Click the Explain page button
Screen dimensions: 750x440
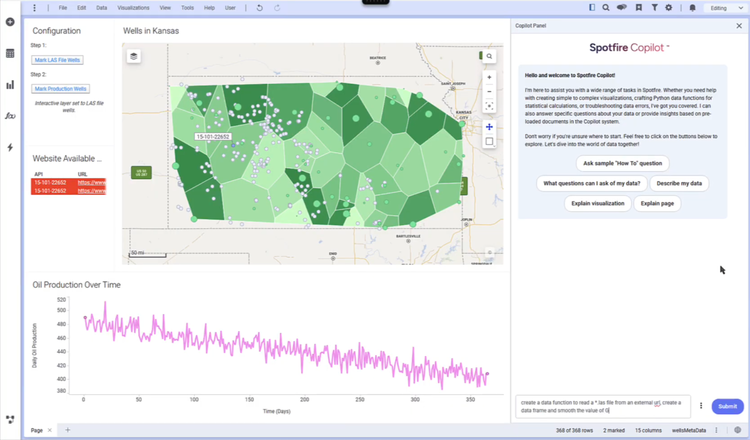pos(657,203)
